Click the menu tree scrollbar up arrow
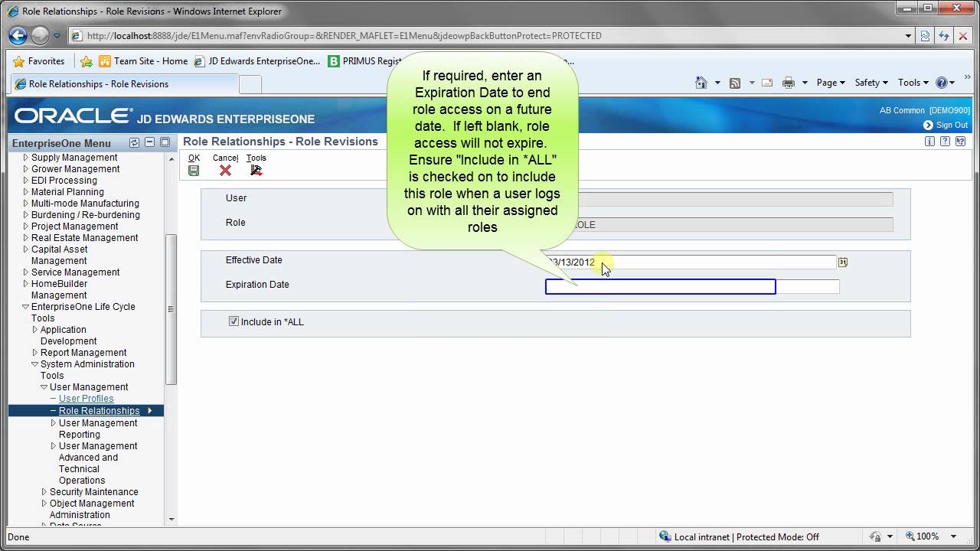 pyautogui.click(x=171, y=158)
